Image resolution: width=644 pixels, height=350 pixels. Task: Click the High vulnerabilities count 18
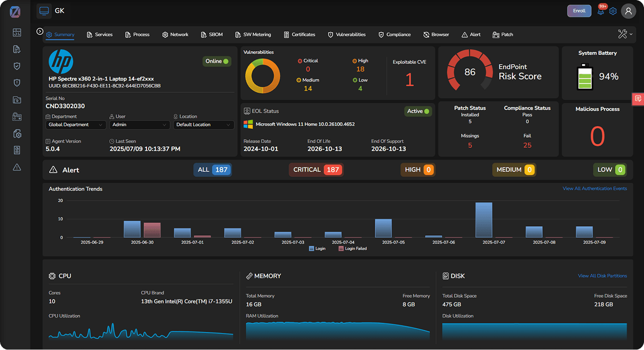point(360,69)
